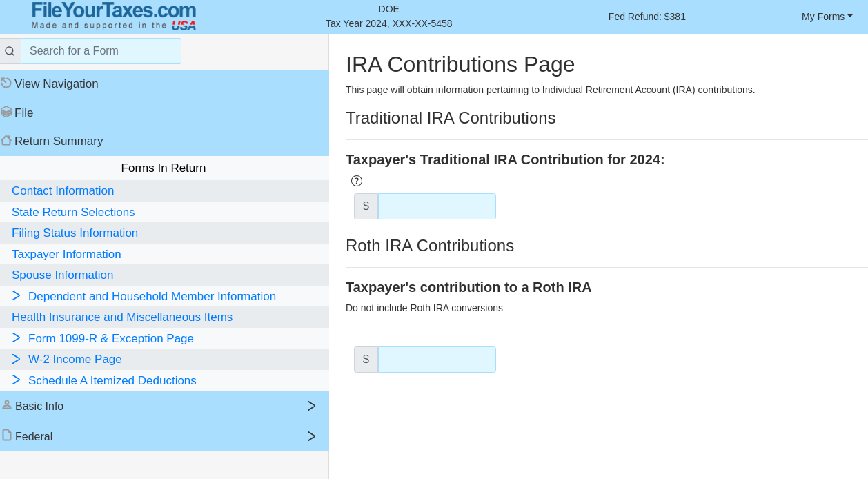Go to Health Insurance and Miscellaneous Items
Image resolution: width=868 pixels, height=479 pixels.
coord(122,317)
